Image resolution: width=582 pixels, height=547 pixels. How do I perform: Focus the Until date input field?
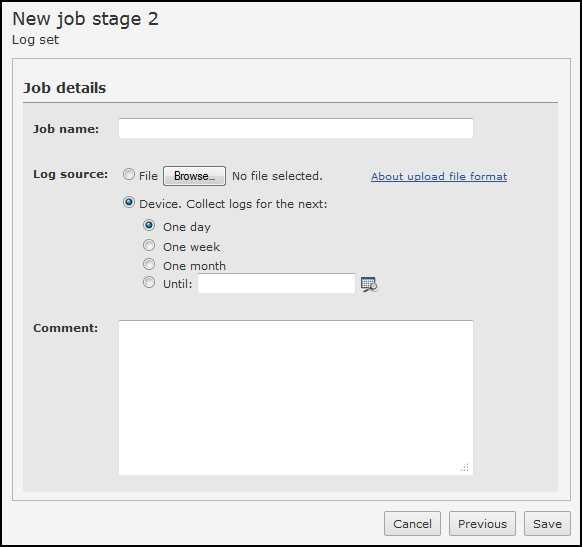click(277, 284)
